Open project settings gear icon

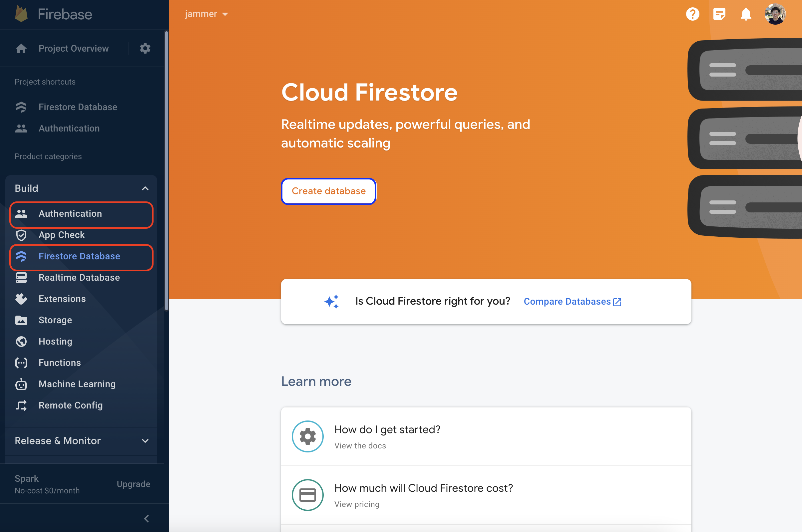(x=145, y=48)
